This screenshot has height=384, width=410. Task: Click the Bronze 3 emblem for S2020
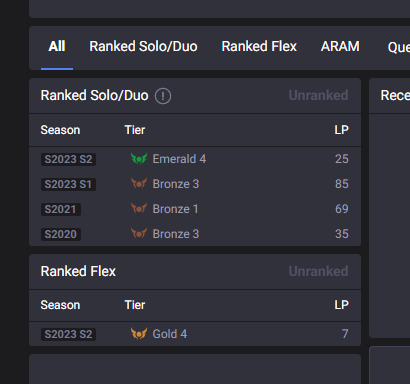tap(139, 234)
